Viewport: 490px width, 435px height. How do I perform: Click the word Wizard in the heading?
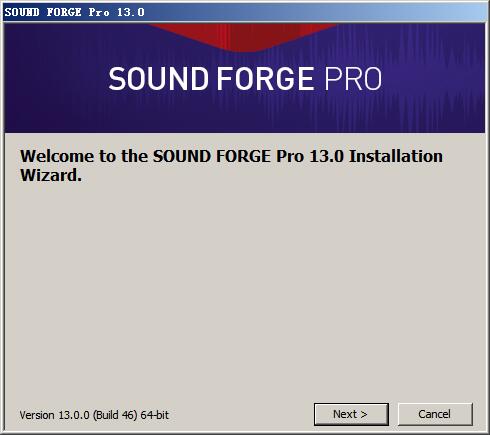pyautogui.click(x=51, y=175)
